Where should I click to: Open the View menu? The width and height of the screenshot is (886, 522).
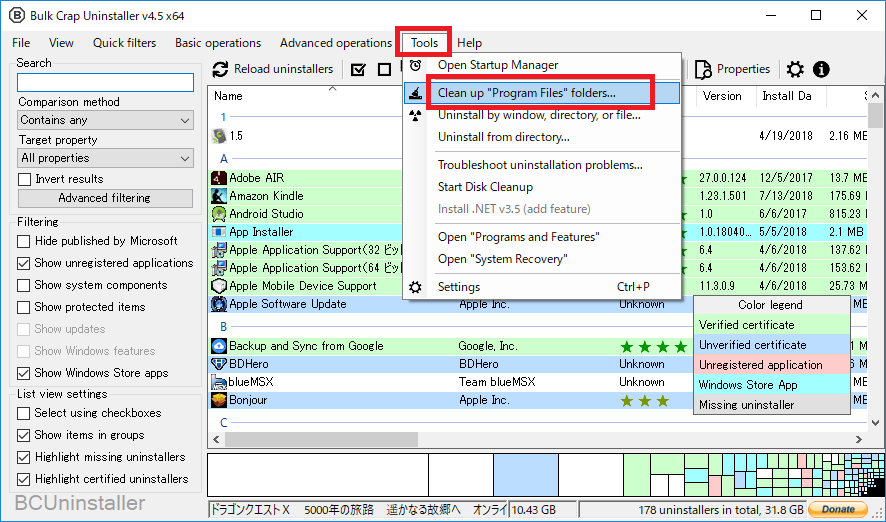(61, 43)
